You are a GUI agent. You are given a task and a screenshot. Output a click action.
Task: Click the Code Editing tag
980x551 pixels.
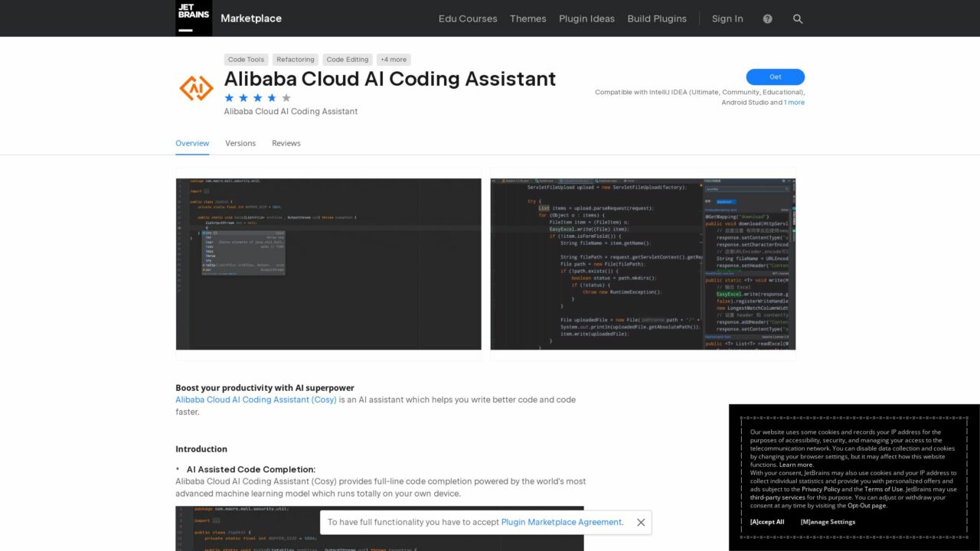tap(347, 59)
